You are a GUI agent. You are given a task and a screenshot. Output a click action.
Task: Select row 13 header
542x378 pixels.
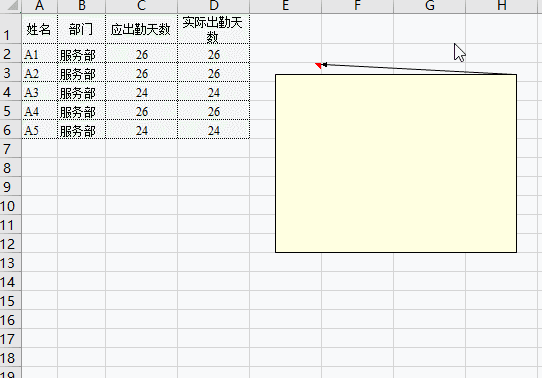point(10,262)
